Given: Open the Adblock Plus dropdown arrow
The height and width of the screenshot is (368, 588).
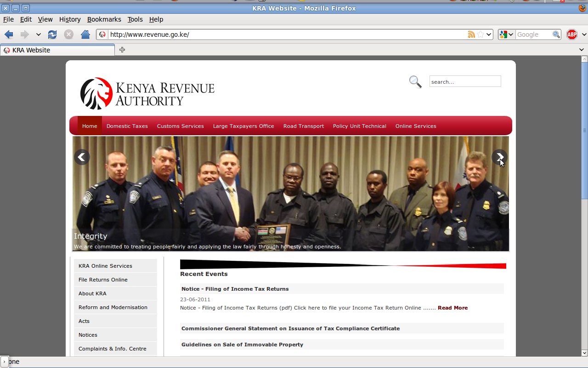Looking at the screenshot, I should (x=584, y=34).
